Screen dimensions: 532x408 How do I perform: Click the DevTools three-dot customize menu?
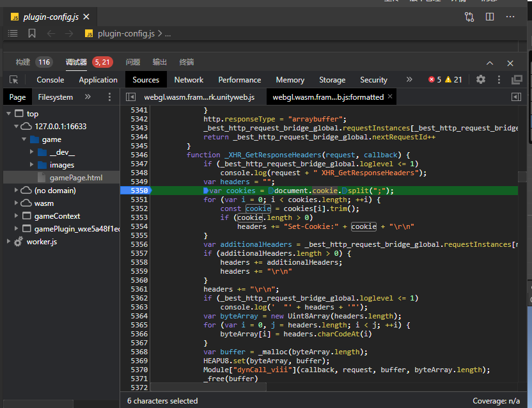point(499,80)
